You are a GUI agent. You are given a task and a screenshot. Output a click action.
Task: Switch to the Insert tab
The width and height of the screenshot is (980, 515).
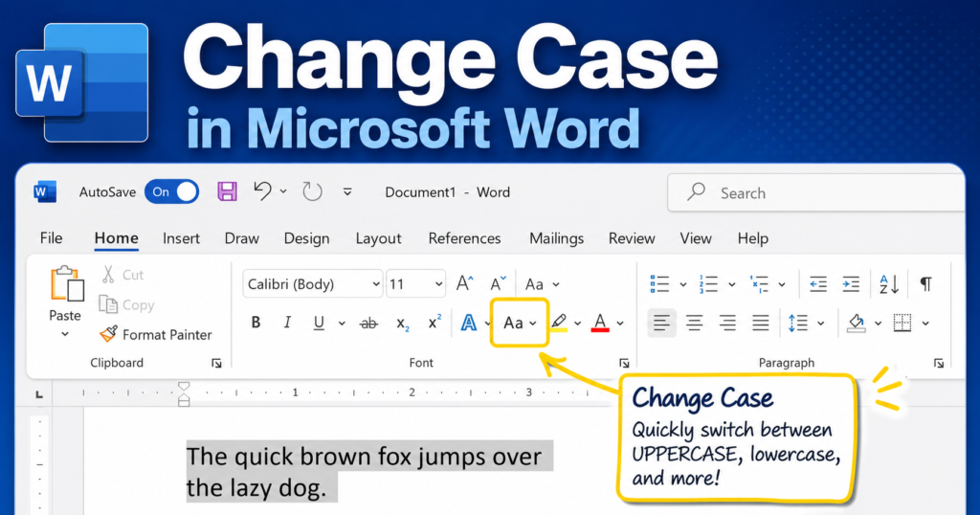click(x=181, y=238)
